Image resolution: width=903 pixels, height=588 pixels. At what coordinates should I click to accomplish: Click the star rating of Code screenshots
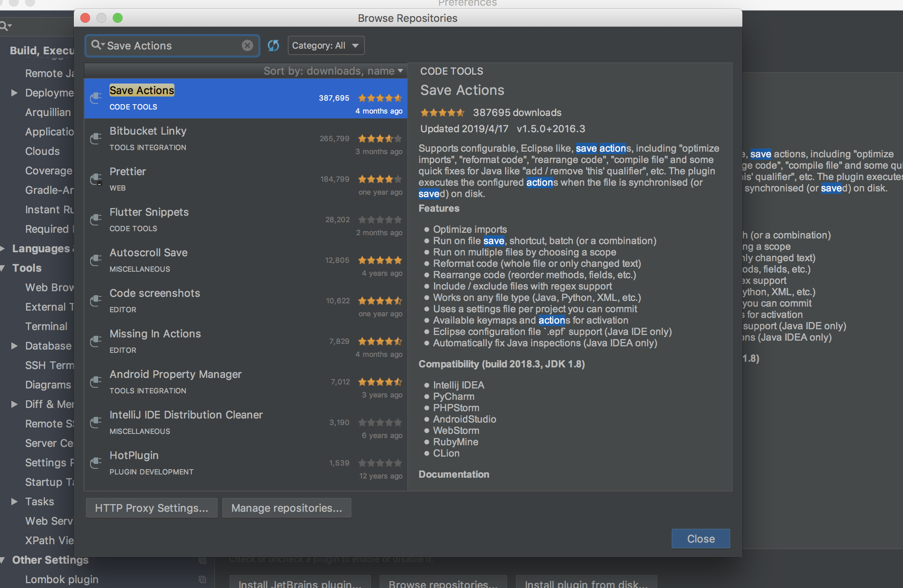click(x=380, y=300)
